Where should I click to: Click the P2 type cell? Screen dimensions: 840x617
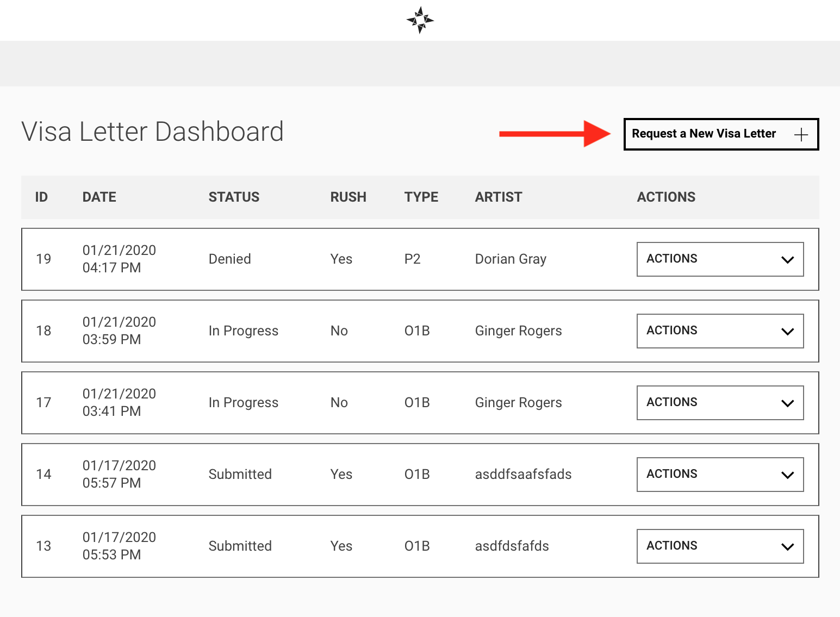(413, 259)
